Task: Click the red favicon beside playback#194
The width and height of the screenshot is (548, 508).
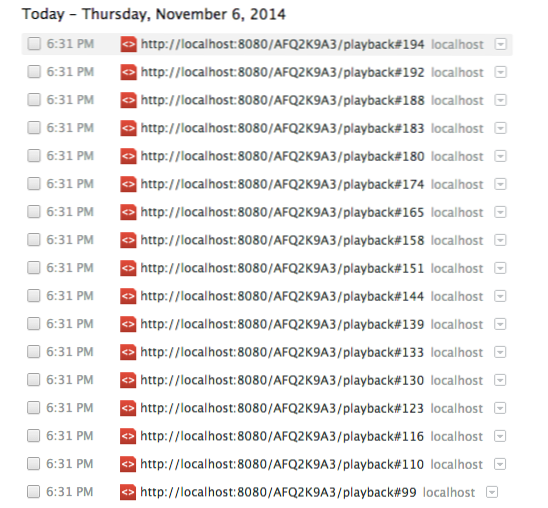Action: 128,44
